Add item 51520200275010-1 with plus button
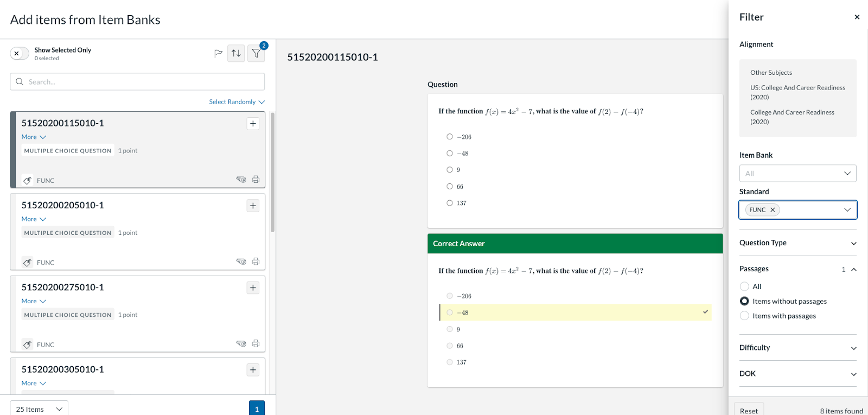The image size is (868, 415). pyautogui.click(x=253, y=288)
